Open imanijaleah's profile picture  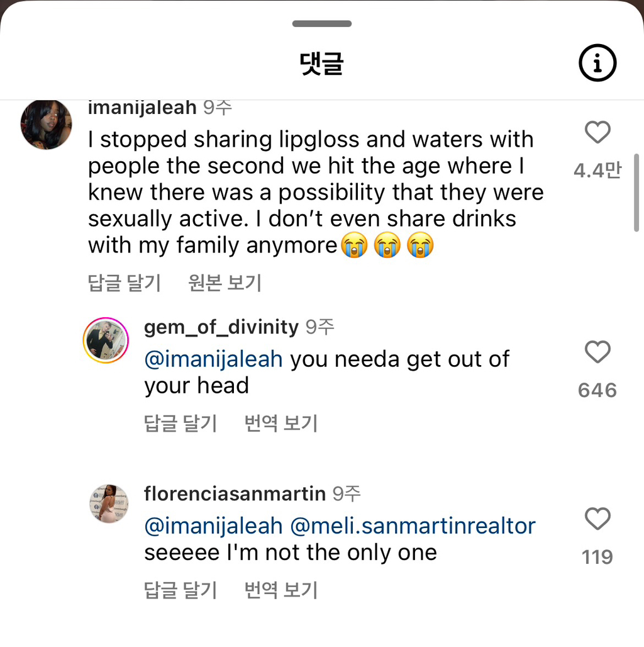46,124
